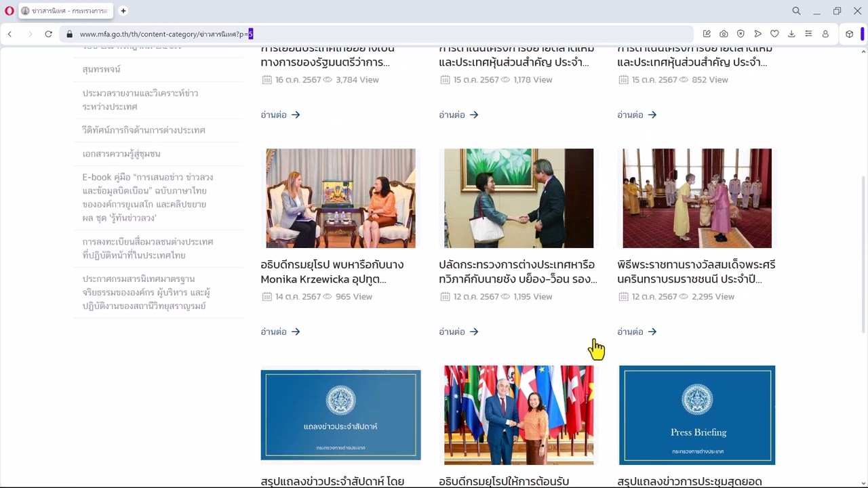Open the Press Briefing blue thumbnail
The height and width of the screenshot is (488, 868).
(697, 415)
